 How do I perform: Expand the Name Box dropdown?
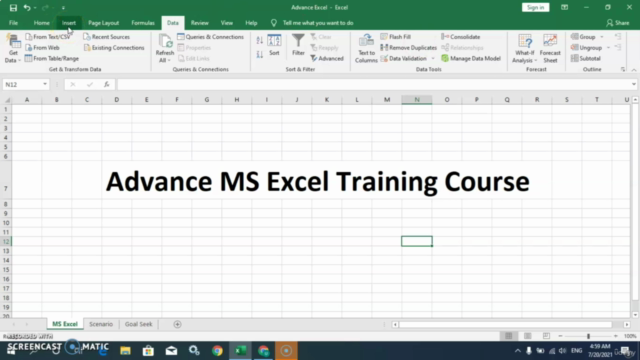45,84
